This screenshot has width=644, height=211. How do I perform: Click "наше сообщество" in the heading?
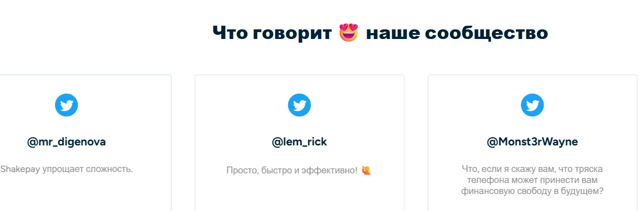pos(457,33)
